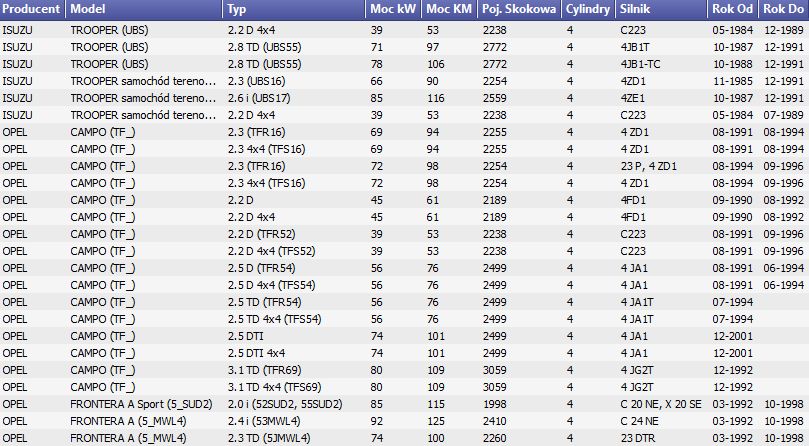Click engine cell 4ZE1
809x446 pixels.
pyautogui.click(x=633, y=98)
